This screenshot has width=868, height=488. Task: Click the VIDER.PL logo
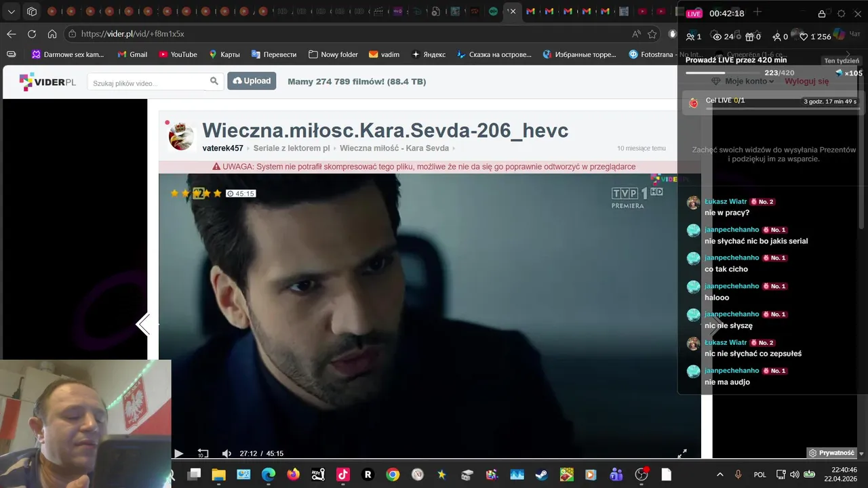coord(47,82)
